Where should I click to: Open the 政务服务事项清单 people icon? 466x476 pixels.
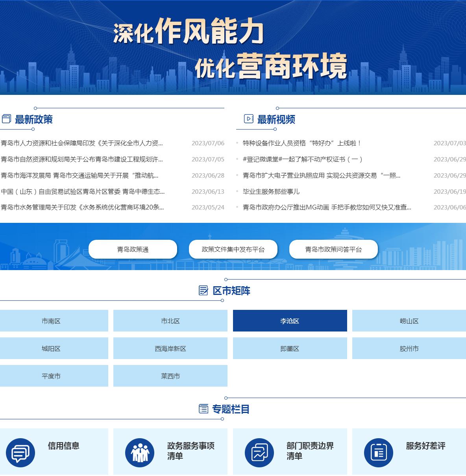coord(140,453)
